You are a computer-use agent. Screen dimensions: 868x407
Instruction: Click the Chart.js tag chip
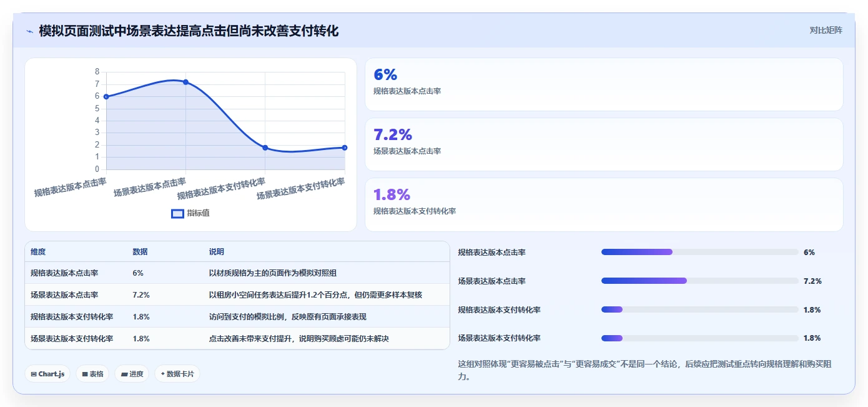click(x=47, y=374)
